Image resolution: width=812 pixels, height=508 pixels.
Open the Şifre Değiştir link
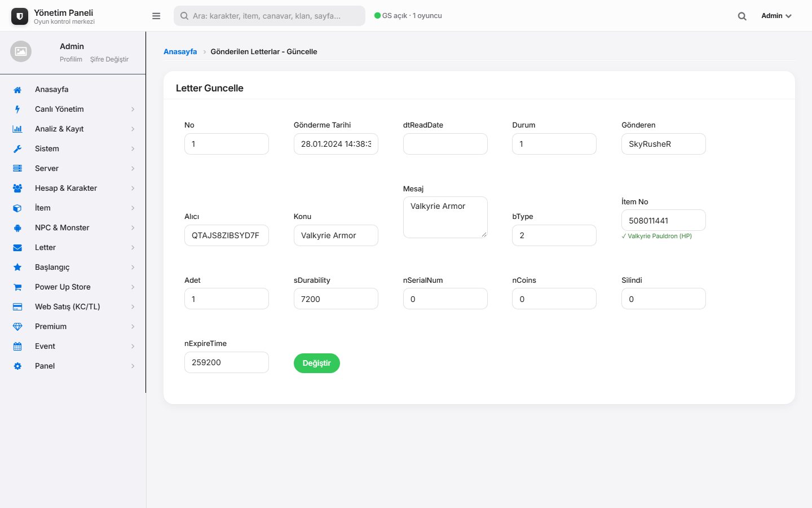pos(109,59)
